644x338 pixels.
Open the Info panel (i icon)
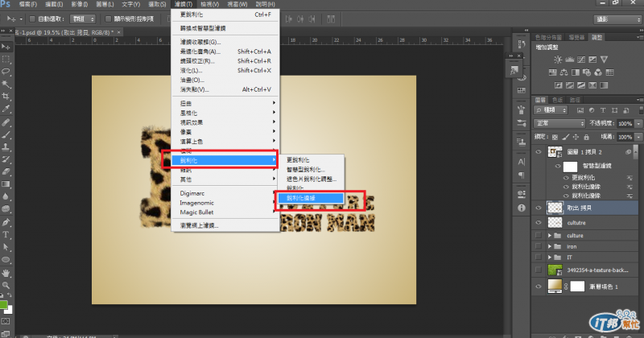(522, 208)
